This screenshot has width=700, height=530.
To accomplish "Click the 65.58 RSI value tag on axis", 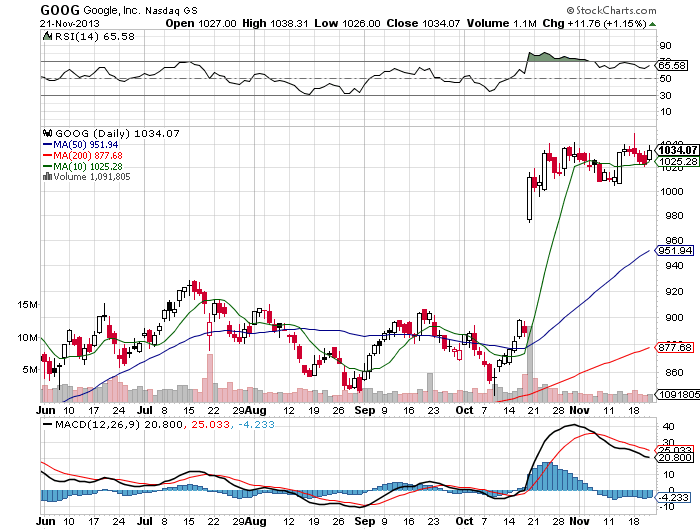I will [673, 66].
